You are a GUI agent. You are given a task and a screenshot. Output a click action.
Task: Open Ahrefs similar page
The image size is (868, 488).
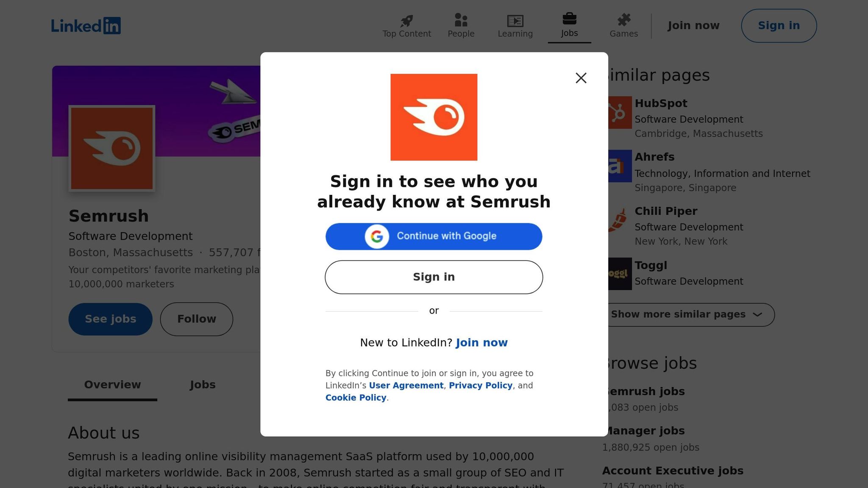654,157
